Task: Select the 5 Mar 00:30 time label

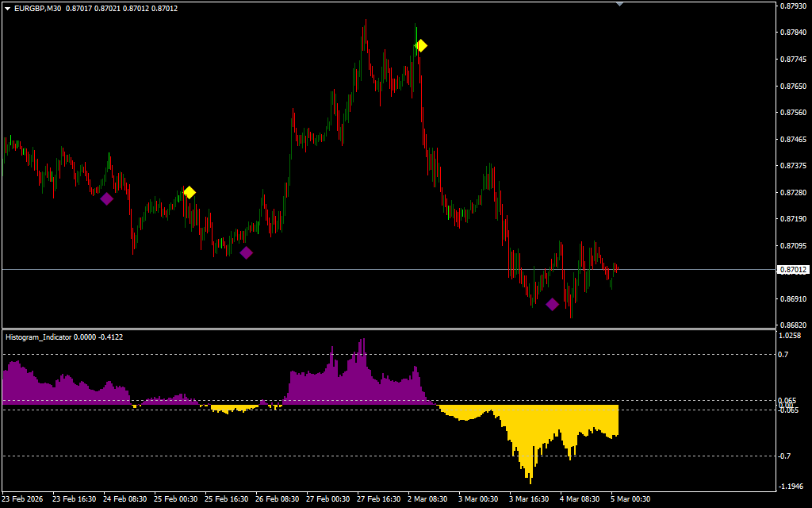Action: 632,499
